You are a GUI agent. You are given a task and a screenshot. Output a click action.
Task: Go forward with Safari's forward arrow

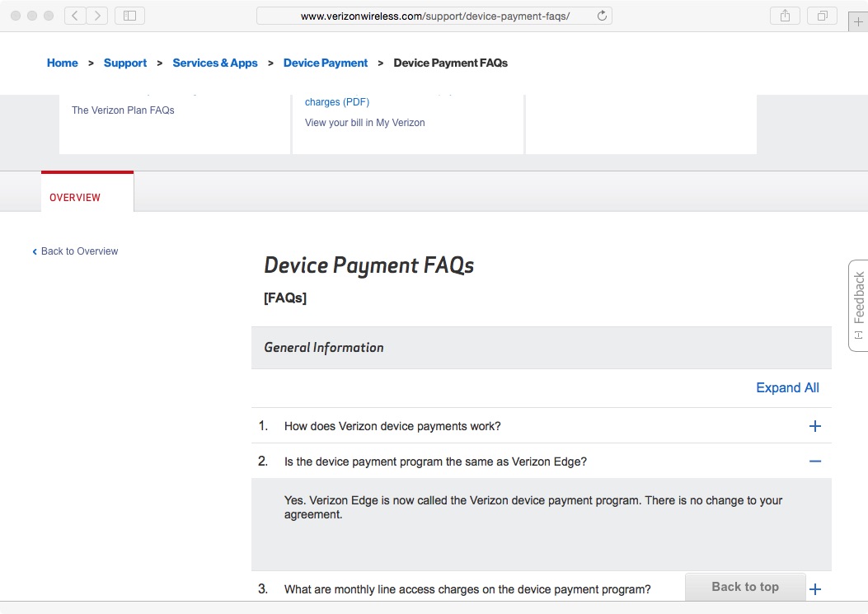point(97,16)
